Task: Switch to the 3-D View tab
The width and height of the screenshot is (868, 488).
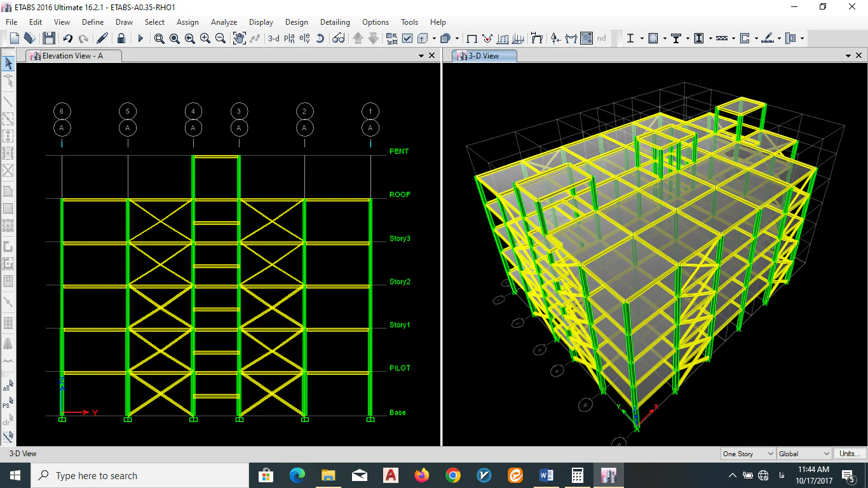Action: tap(484, 56)
